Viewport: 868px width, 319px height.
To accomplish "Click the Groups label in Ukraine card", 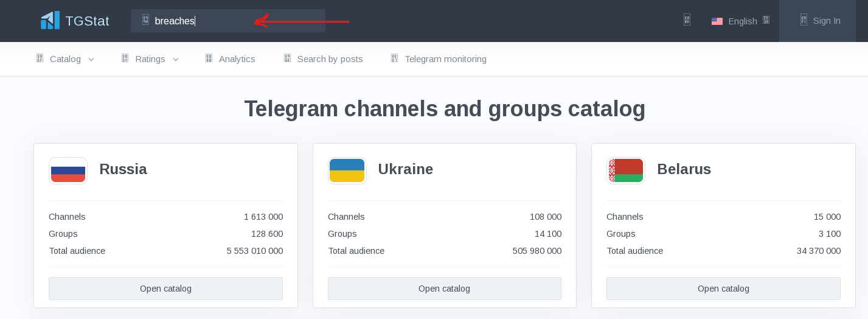I will pyautogui.click(x=342, y=234).
